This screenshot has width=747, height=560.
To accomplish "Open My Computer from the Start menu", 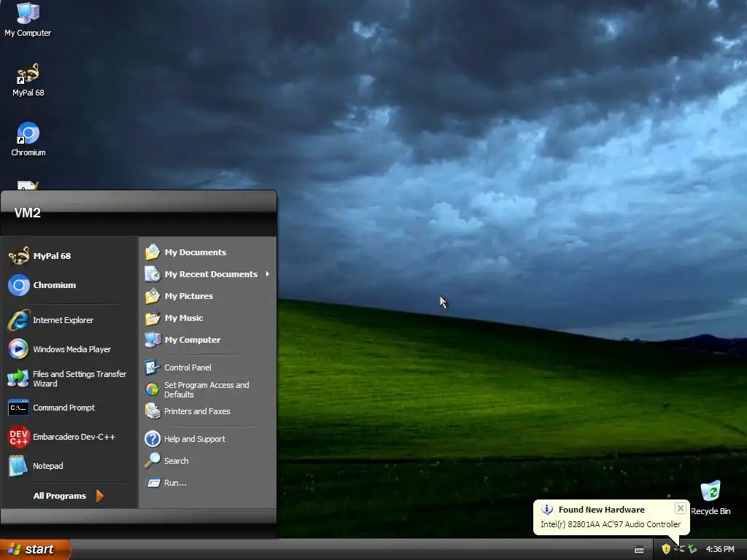I will 208,340.
